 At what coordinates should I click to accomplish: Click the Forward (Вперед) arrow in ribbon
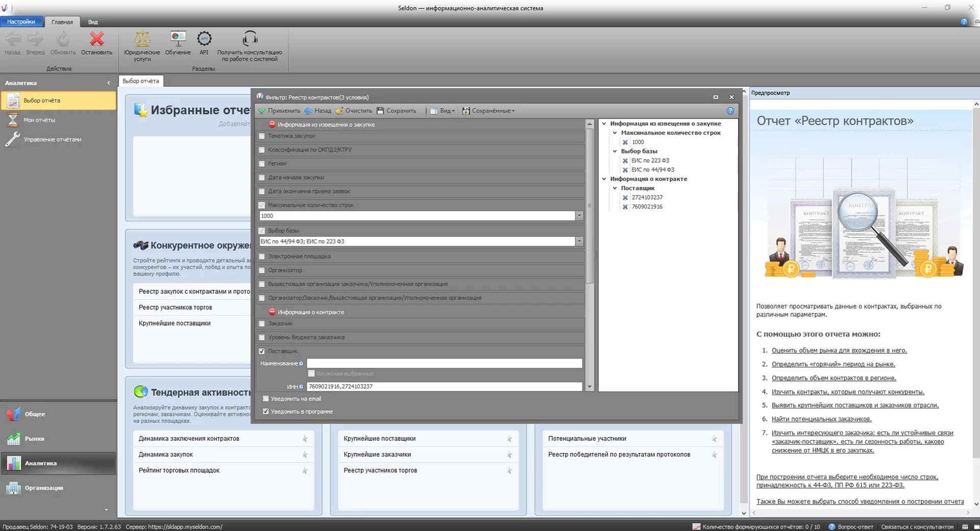pos(36,39)
